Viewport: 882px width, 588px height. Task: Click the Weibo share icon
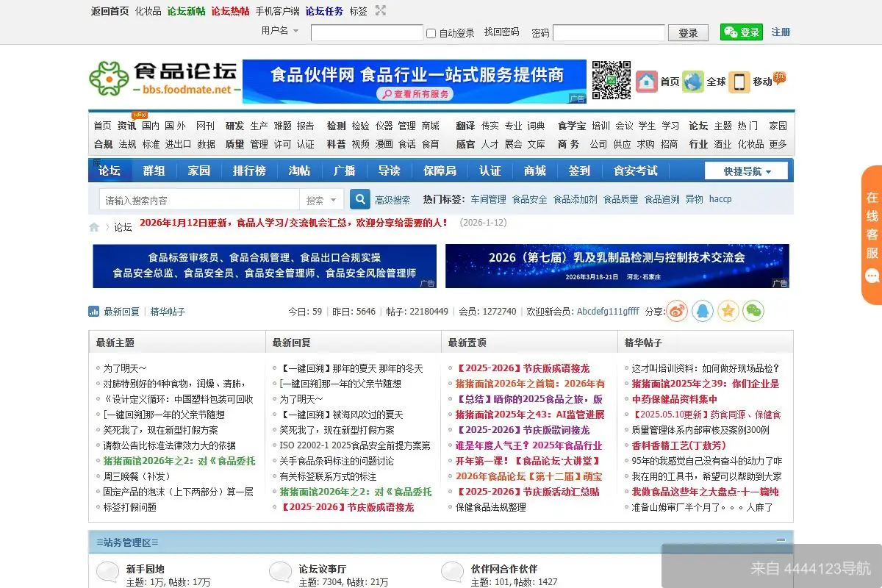click(676, 311)
